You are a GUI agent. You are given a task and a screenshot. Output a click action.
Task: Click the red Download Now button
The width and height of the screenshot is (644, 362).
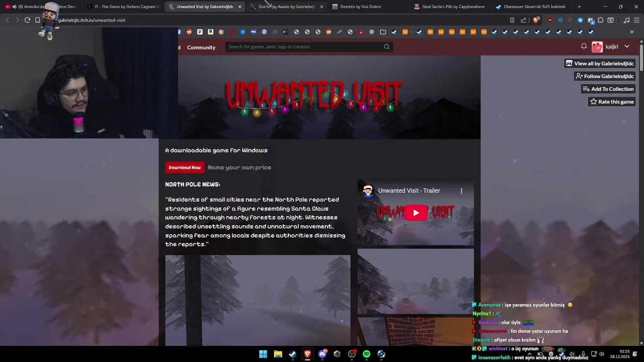[x=185, y=167]
